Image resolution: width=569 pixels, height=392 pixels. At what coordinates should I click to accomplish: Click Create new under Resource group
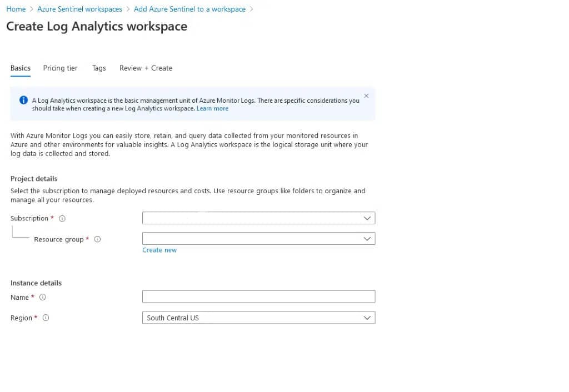(x=159, y=250)
